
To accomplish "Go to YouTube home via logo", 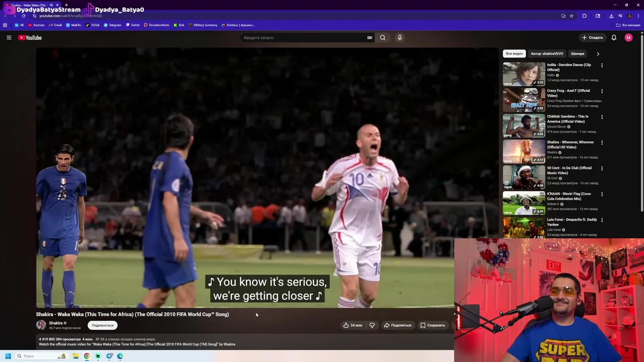I will coord(30,38).
